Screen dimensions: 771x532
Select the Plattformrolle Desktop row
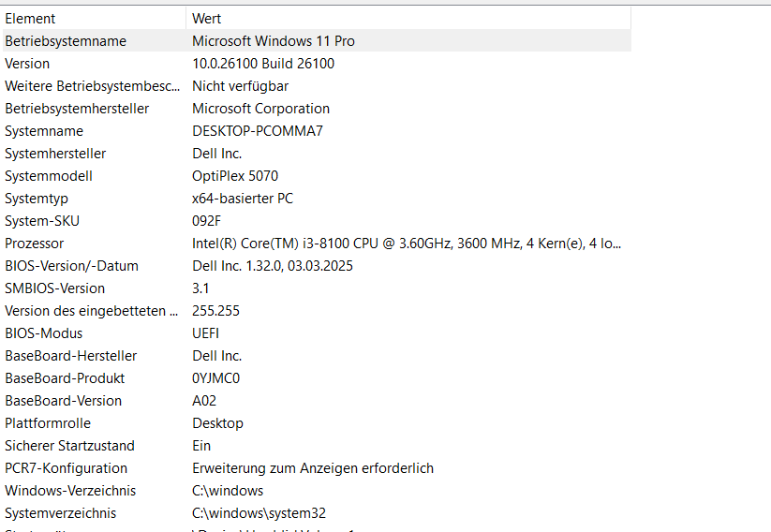pyautogui.click(x=48, y=423)
